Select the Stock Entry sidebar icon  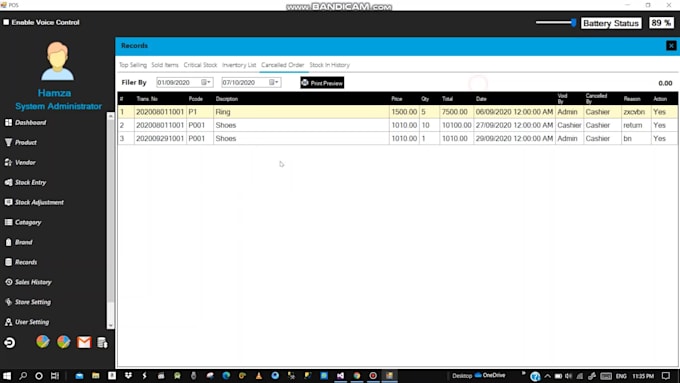[8, 182]
